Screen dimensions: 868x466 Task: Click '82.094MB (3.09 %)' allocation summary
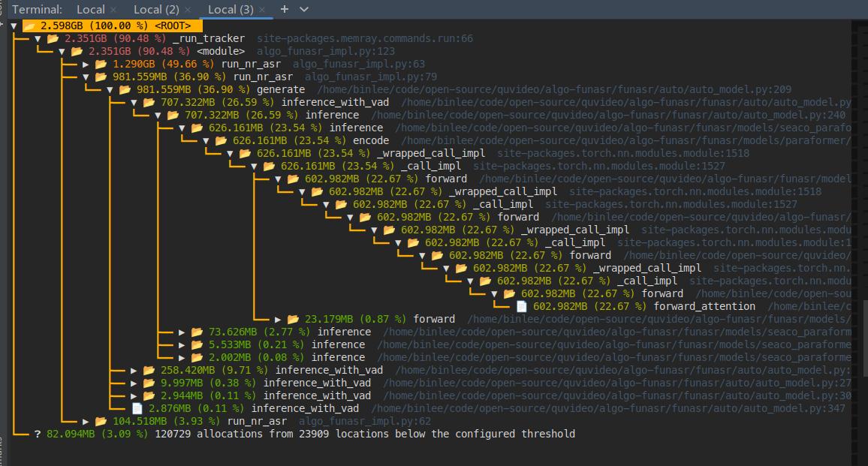click(97, 434)
